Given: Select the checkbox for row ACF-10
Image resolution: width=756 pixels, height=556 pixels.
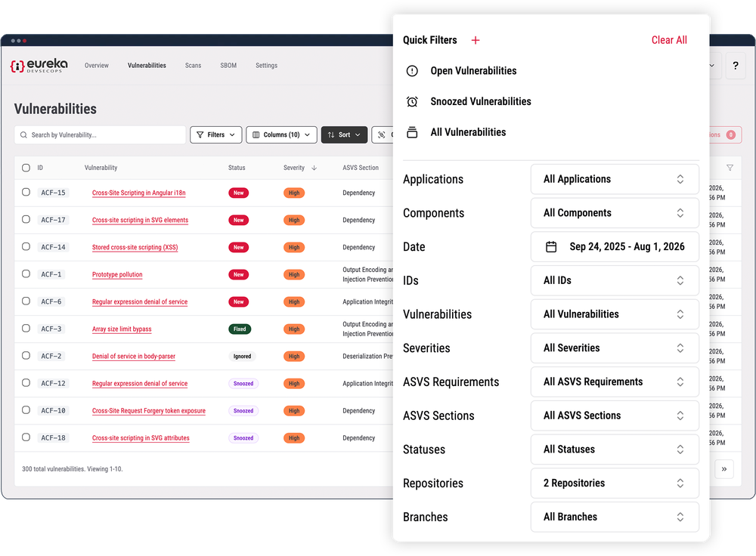Looking at the screenshot, I should [26, 410].
